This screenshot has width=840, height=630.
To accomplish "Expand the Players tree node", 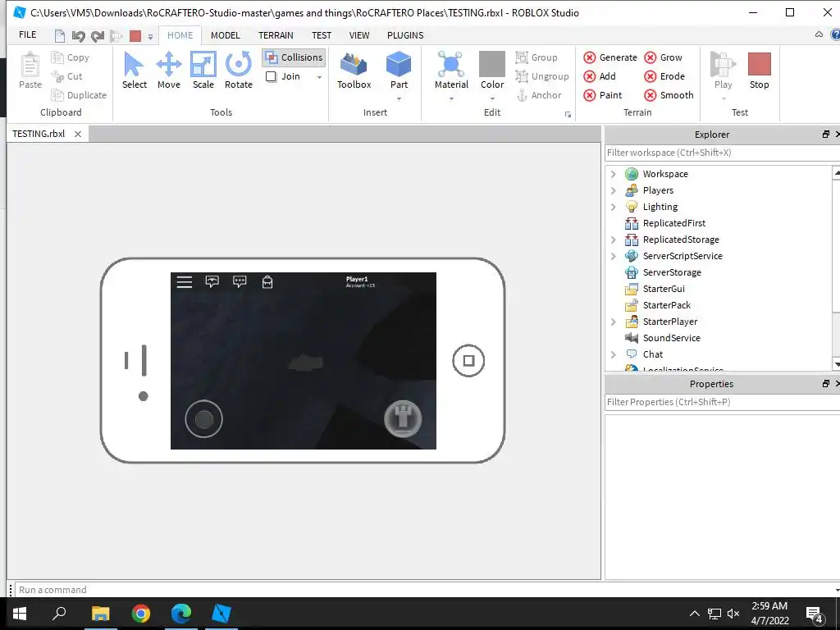I will click(614, 190).
